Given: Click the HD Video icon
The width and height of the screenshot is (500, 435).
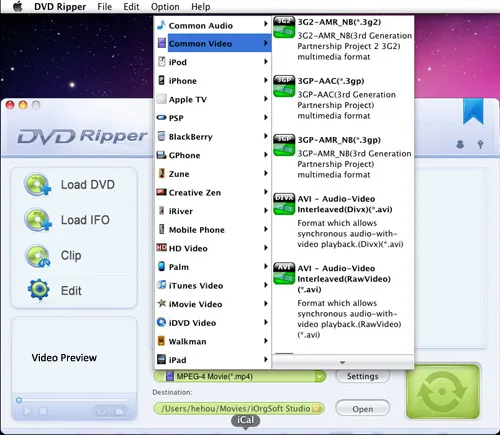Looking at the screenshot, I should point(161,248).
